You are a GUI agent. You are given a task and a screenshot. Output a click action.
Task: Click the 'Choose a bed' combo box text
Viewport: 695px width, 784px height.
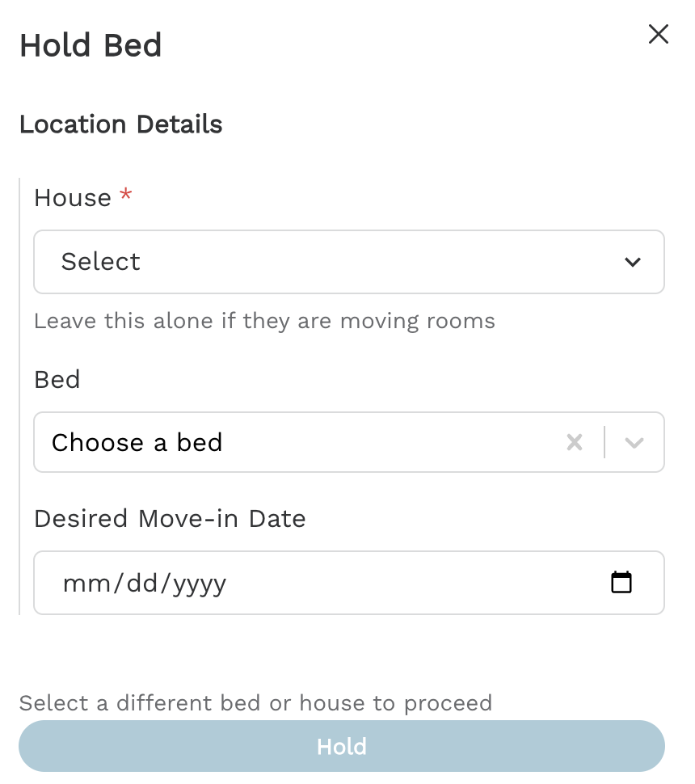[137, 442]
